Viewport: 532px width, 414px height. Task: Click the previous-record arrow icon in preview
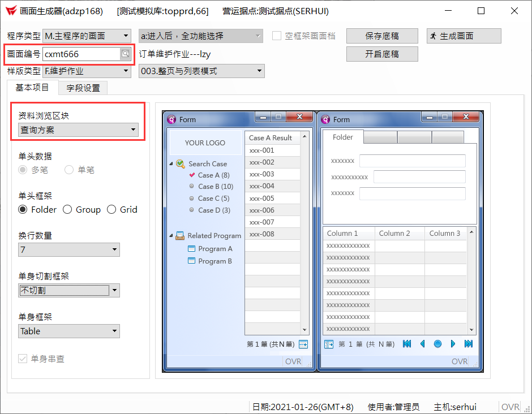point(422,344)
